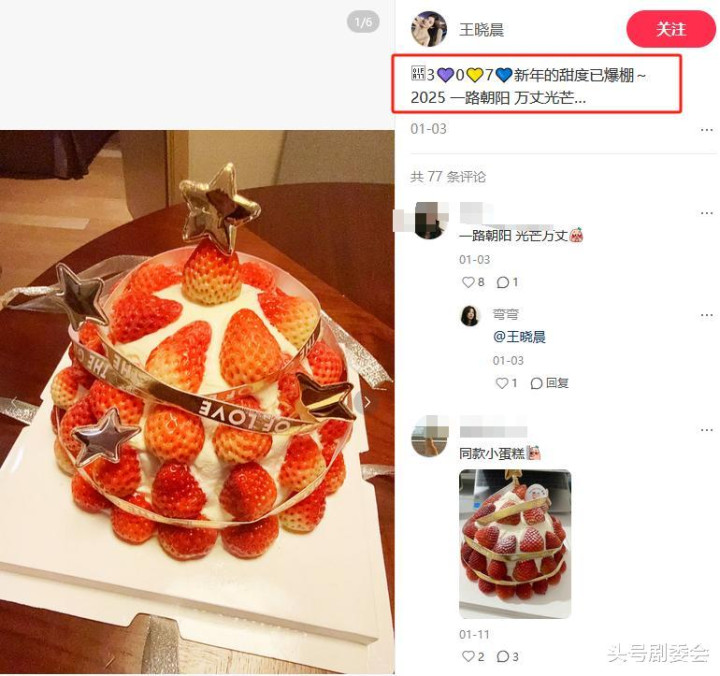The image size is (720, 676).
Task: Open 王晓晨's profile avatar
Action: (x=429, y=29)
